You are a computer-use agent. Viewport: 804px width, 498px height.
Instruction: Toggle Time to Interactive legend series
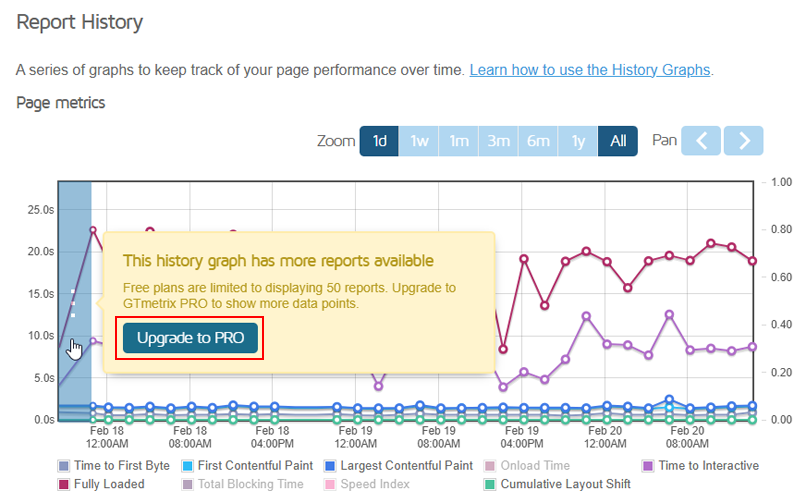(x=700, y=466)
